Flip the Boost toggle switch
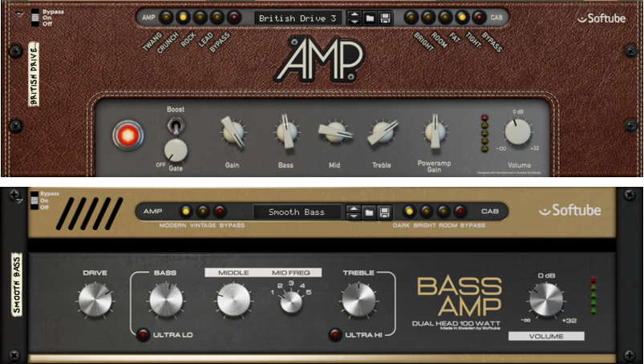644x364 pixels. 171,126
